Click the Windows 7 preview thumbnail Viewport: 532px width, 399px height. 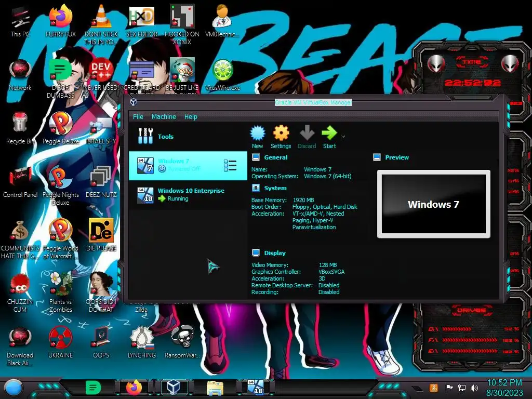434,204
